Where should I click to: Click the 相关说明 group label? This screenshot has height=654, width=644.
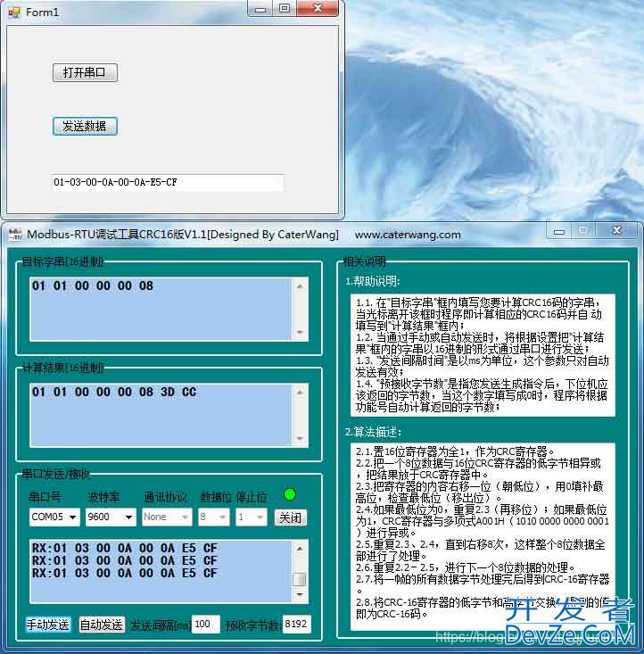point(364,261)
